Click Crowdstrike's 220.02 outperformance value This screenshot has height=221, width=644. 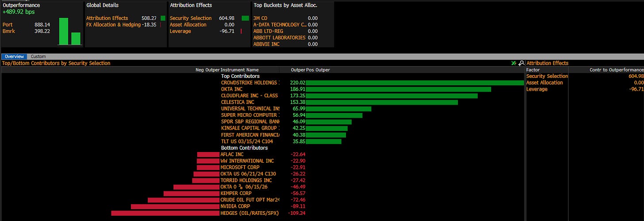298,83
